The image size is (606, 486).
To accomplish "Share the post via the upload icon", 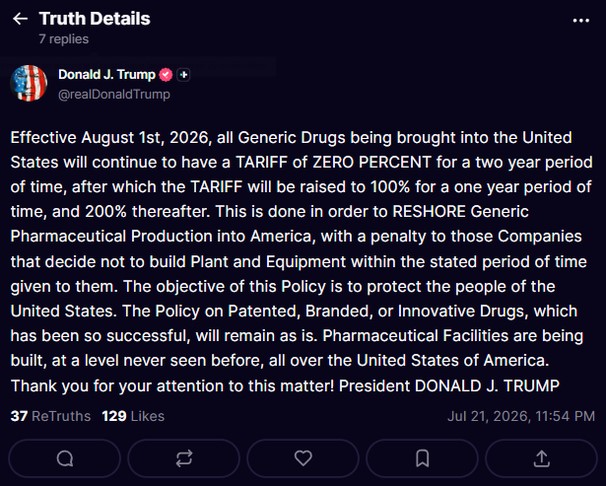I will (x=541, y=459).
